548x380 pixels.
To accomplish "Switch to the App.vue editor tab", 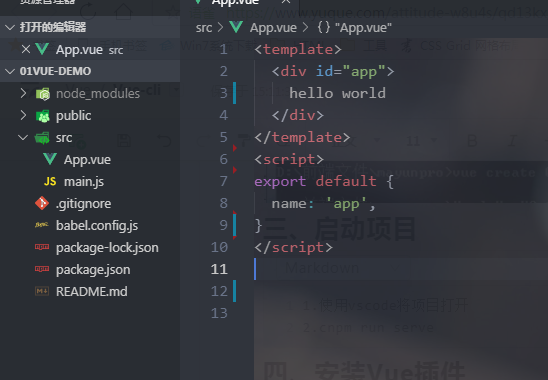I will (235, 3).
